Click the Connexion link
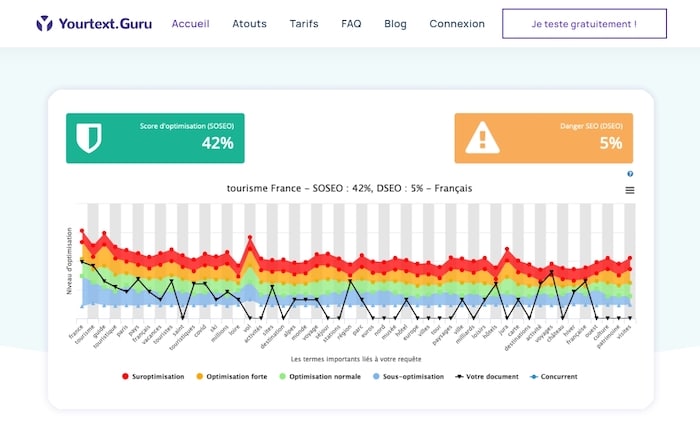This screenshot has height=435, width=700. (457, 24)
